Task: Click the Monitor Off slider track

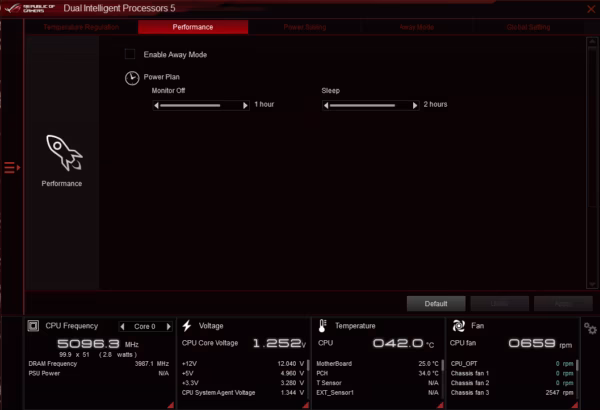Action: [201, 105]
